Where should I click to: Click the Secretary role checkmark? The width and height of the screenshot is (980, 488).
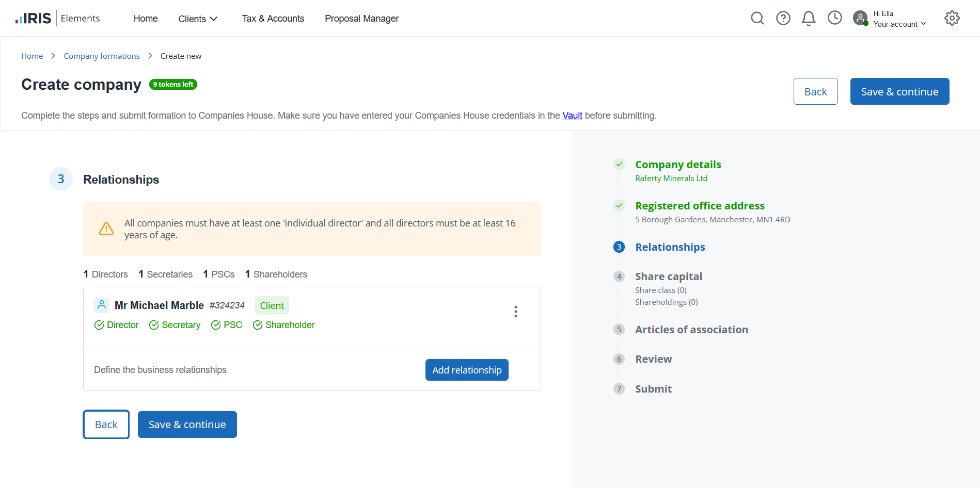pos(154,325)
